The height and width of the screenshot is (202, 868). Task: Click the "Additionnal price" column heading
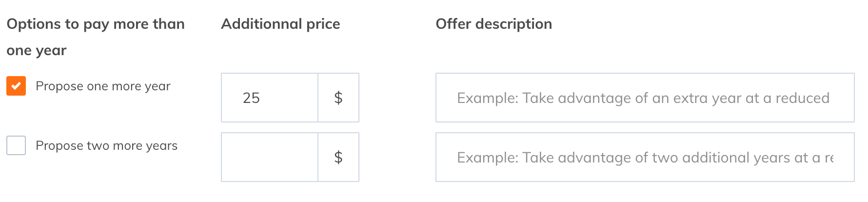pos(280,24)
